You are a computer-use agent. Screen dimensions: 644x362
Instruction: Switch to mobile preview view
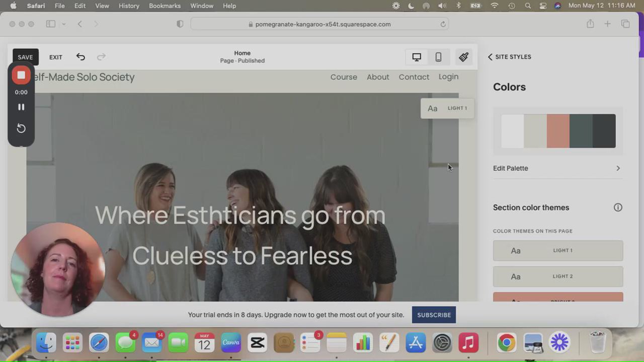[x=438, y=57]
